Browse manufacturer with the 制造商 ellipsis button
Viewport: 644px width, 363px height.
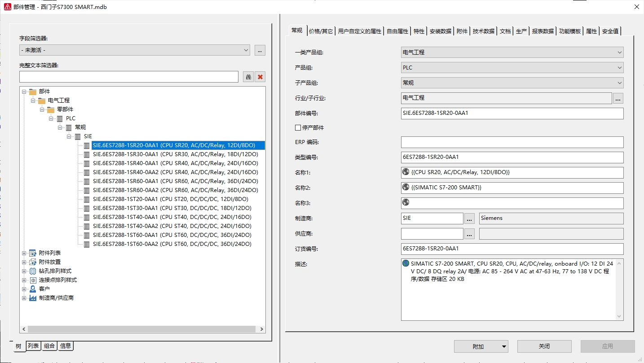(469, 219)
